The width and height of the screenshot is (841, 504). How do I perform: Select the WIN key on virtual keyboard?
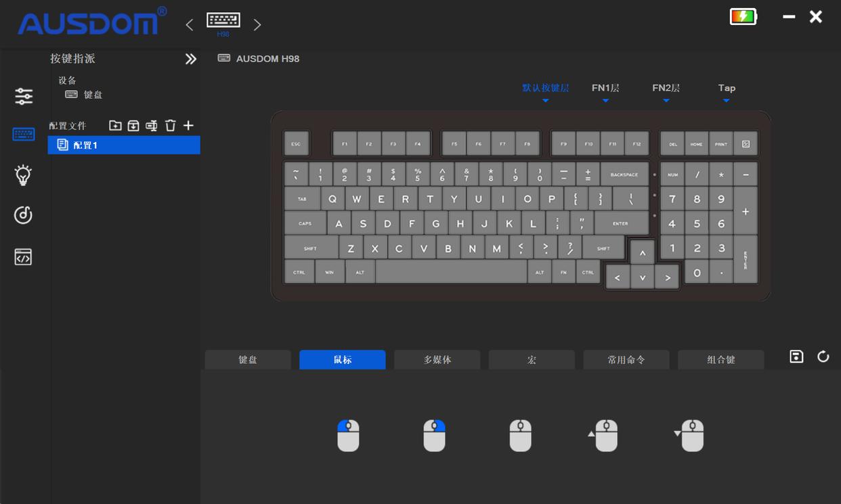pos(330,272)
